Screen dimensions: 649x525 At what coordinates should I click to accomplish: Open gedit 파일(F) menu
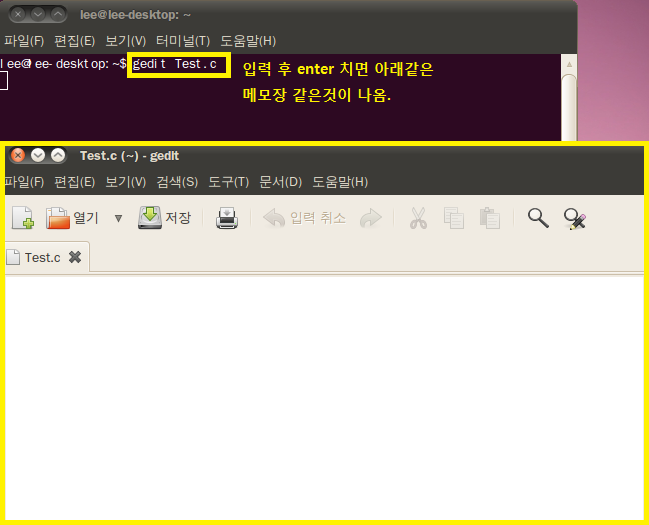click(24, 182)
